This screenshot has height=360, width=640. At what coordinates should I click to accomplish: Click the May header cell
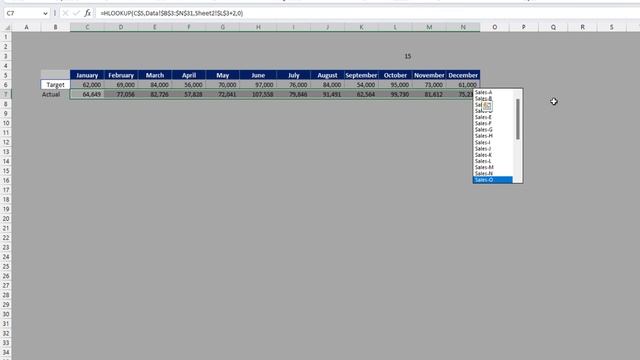coord(222,75)
